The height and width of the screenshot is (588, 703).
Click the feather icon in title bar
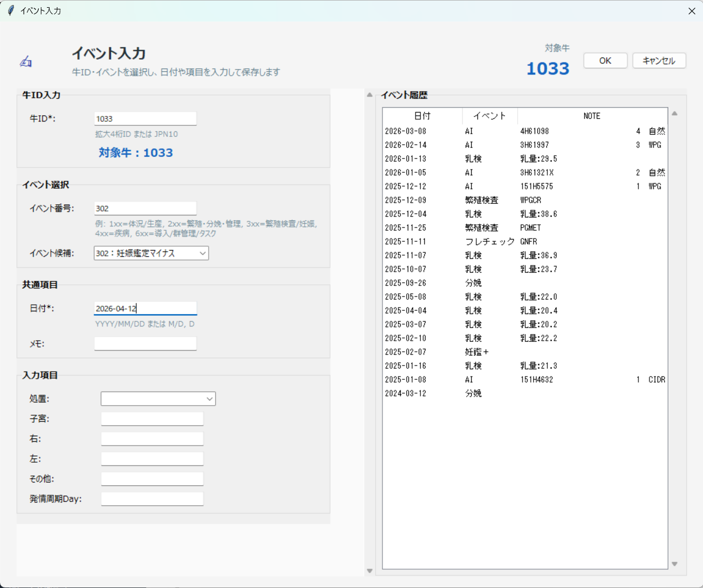point(10,10)
